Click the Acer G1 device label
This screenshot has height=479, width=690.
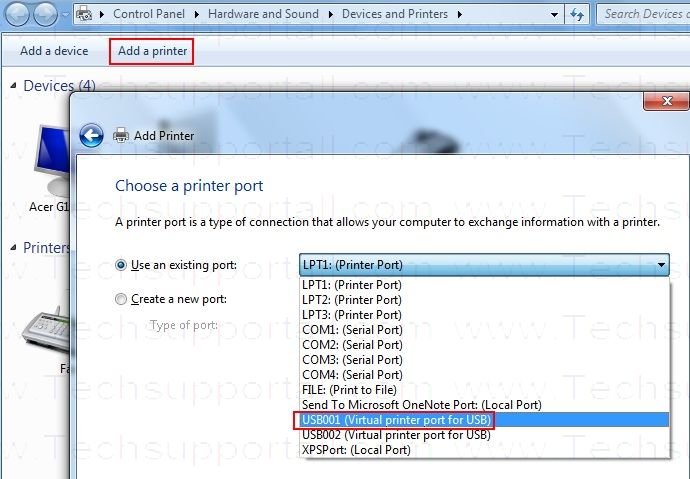49,207
